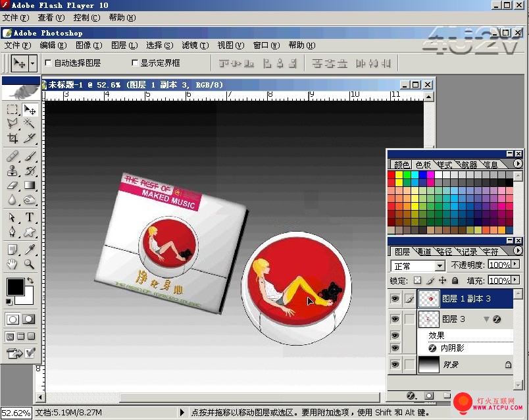The width and height of the screenshot is (529, 420).
Task: Select the Hand tool
Action: tap(13, 264)
